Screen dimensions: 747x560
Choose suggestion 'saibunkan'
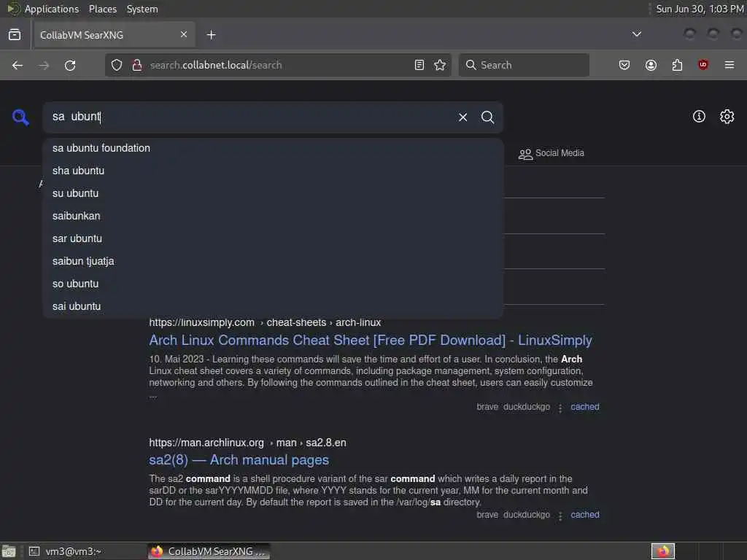(273, 216)
